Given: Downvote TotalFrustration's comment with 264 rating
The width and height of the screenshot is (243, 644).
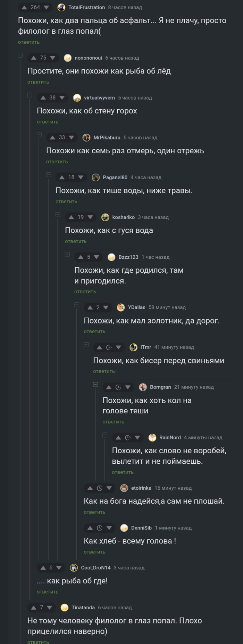Looking at the screenshot, I should tap(46, 7).
